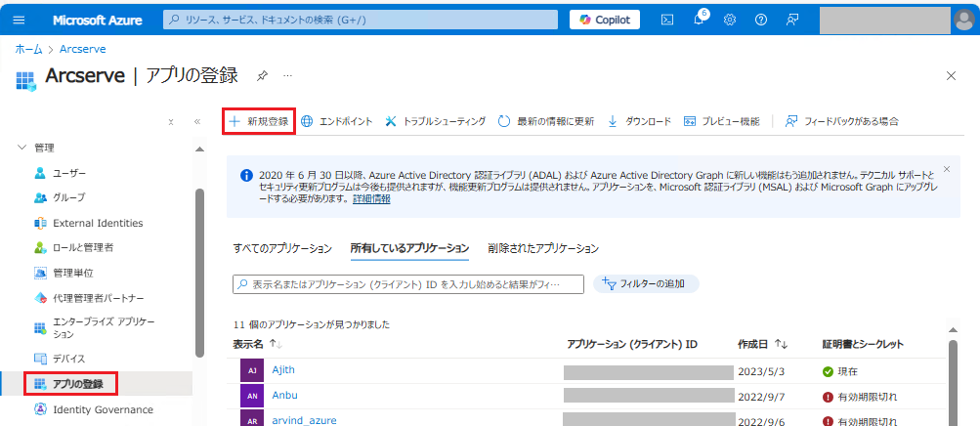This screenshot has width=980, height=426.
Task: Open the account avatar menu
Action: click(966, 20)
